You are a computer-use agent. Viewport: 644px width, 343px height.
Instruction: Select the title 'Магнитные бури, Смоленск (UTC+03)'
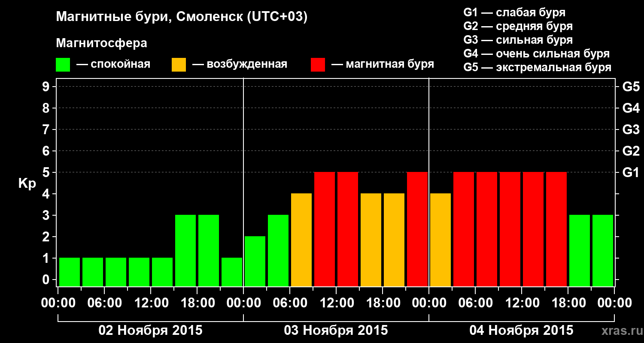182,17
